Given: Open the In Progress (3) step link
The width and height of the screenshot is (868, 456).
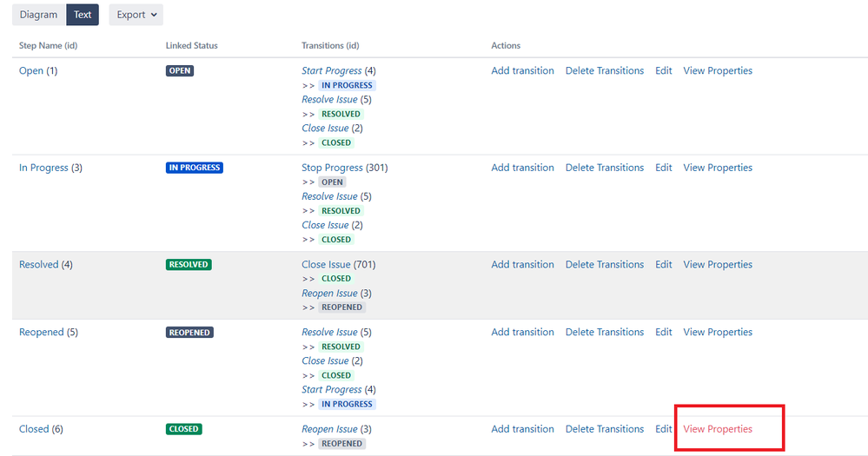Looking at the screenshot, I should point(43,168).
